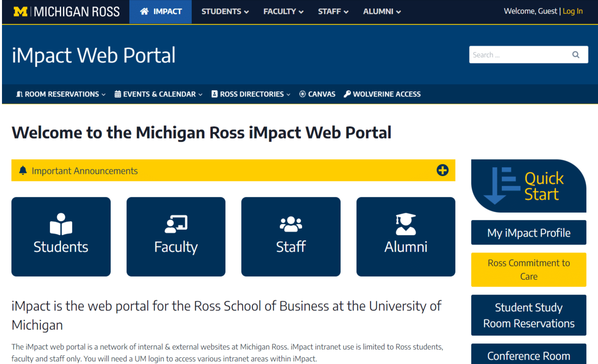Select the Alumni graduate cap icon tile

[x=405, y=237]
